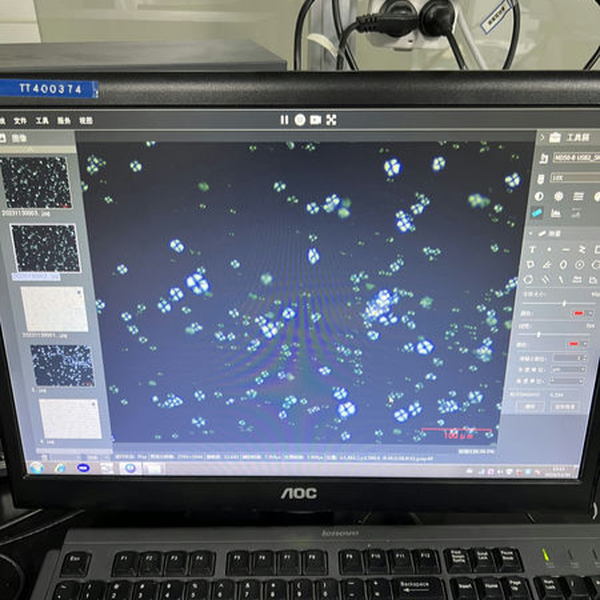600x600 pixels.
Task: Open the red line color swatch dropdown
Action: [580, 314]
